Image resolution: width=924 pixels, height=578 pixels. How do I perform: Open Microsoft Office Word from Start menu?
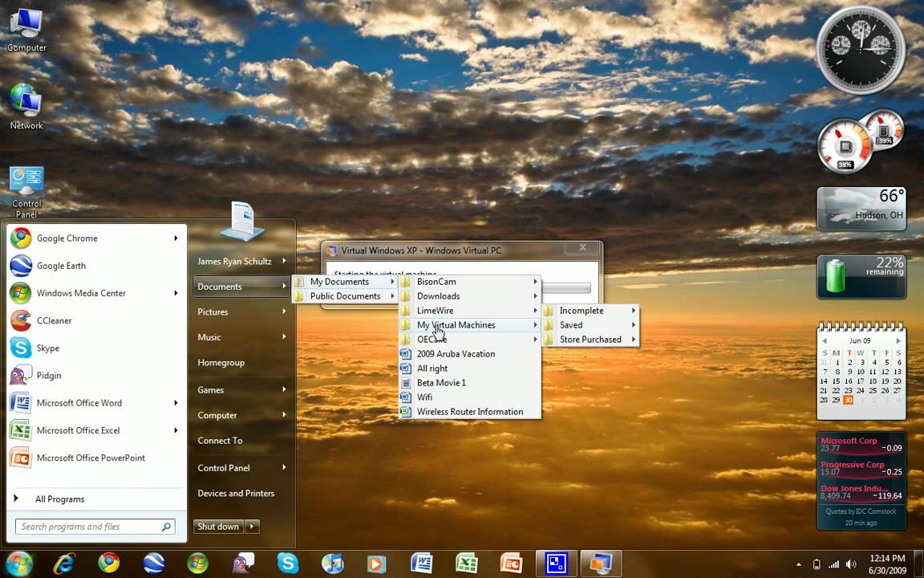click(95, 403)
